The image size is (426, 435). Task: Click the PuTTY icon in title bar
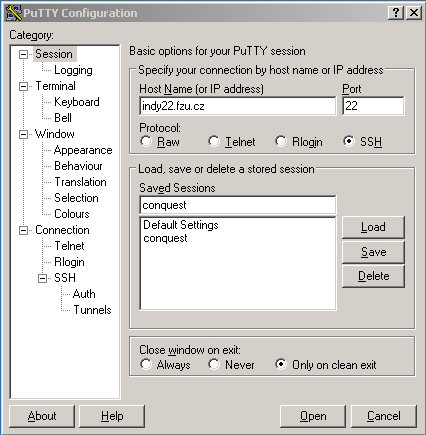coord(14,13)
